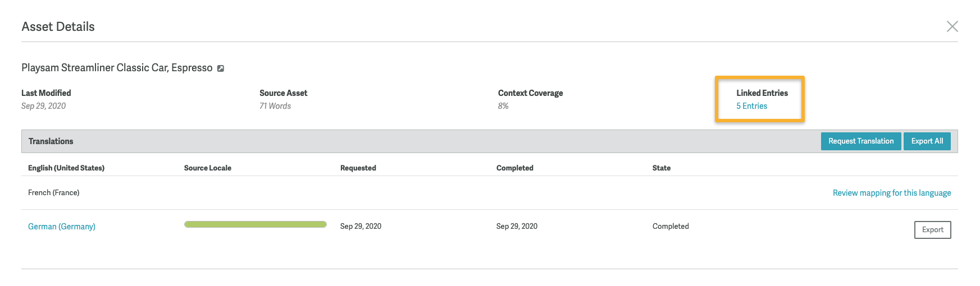Image resolution: width=980 pixels, height=286 pixels.
Task: Click the Source Locale column header
Action: click(208, 168)
